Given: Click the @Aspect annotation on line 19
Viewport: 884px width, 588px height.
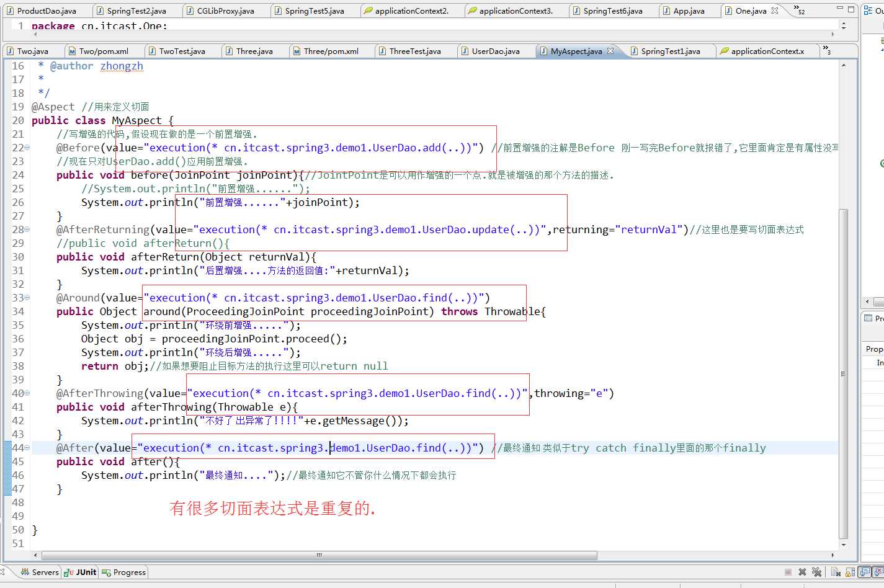Looking at the screenshot, I should (53, 107).
